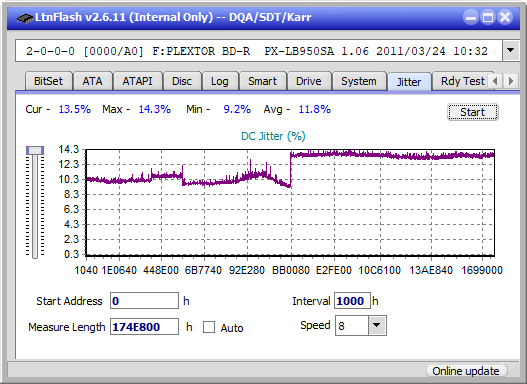Open the Disc tab
527x384 pixels.
(x=182, y=81)
